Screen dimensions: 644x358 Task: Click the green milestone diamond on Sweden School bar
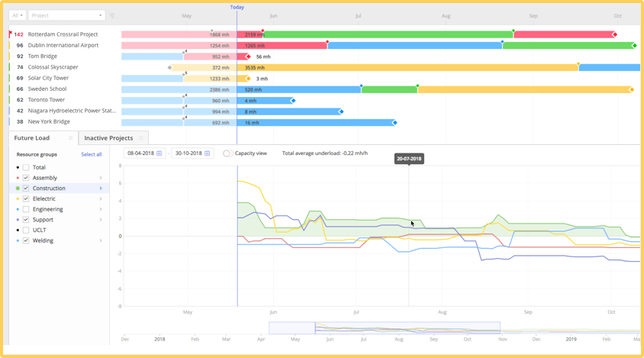[417, 86]
